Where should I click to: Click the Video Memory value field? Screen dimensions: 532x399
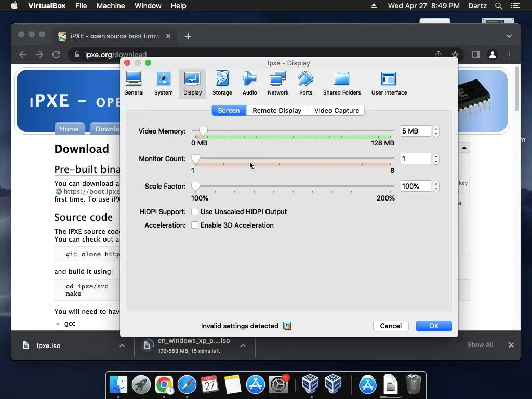point(415,131)
